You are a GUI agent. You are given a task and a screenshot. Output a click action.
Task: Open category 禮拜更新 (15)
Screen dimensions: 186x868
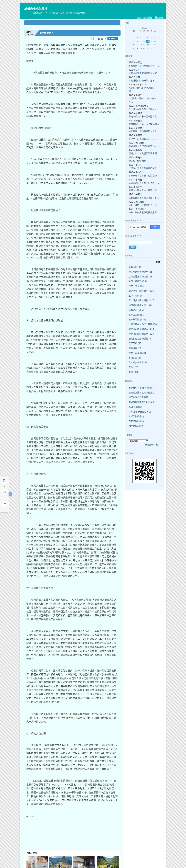point(135,343)
